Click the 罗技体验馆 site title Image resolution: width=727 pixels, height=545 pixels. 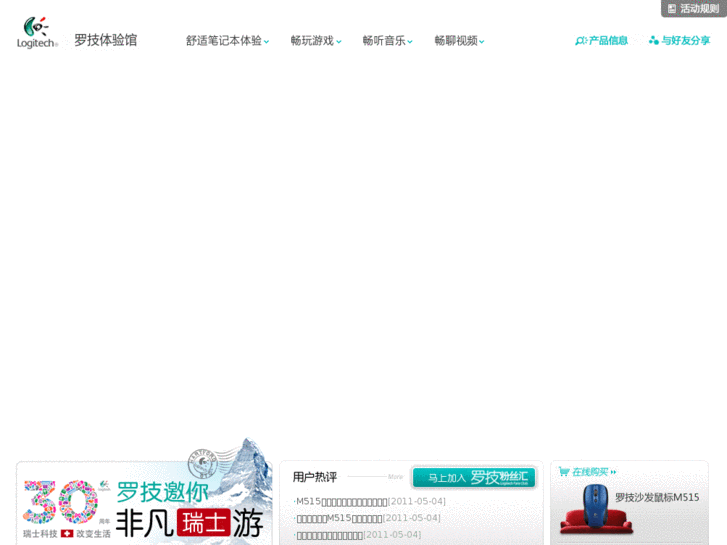click(x=106, y=40)
